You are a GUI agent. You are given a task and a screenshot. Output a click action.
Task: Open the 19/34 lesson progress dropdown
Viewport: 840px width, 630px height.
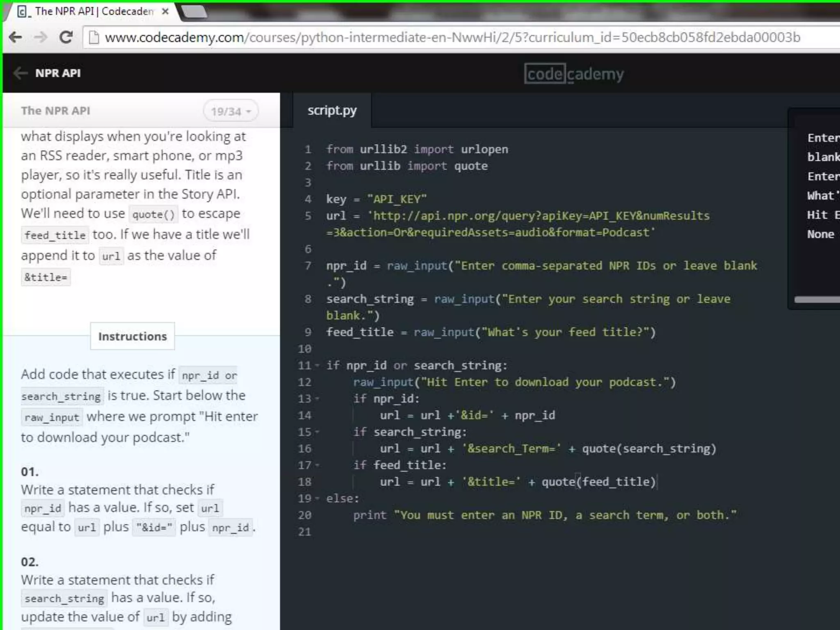tap(231, 111)
